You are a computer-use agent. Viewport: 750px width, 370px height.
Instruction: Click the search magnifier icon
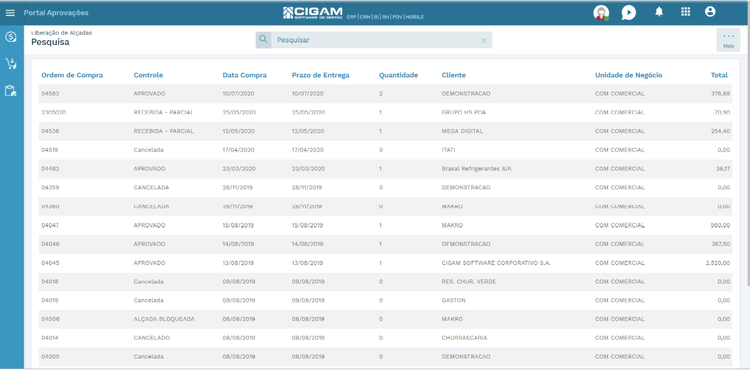tap(263, 40)
